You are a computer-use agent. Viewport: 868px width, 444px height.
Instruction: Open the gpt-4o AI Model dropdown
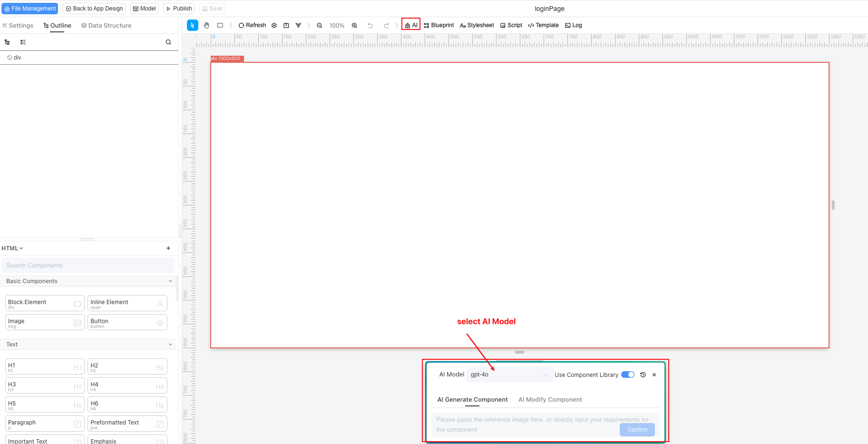[509, 375]
